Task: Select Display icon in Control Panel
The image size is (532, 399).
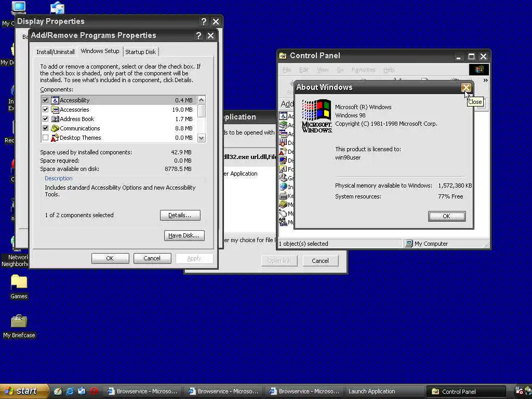Action: coord(283,160)
